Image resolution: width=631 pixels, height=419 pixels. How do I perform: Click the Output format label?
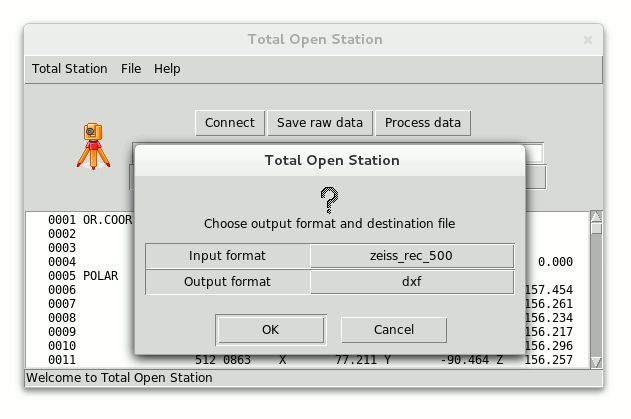pyautogui.click(x=227, y=282)
